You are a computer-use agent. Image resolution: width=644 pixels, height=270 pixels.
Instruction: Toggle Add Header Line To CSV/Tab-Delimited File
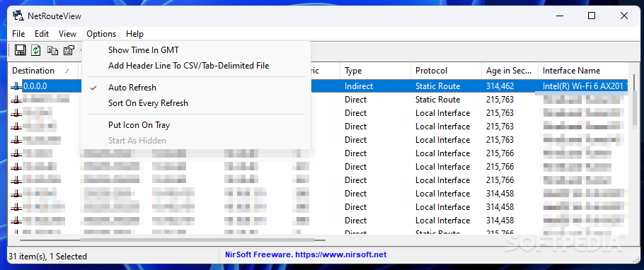[x=196, y=66]
